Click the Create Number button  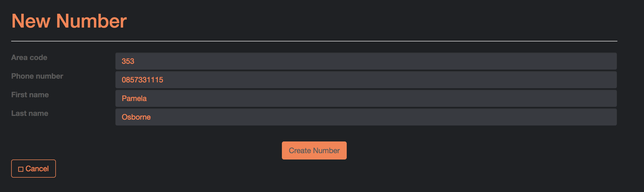314,150
